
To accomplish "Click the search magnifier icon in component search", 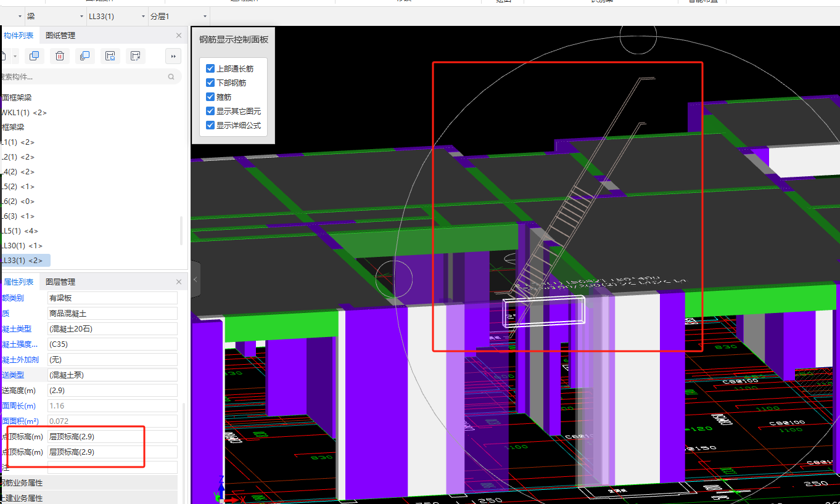I will point(171,77).
